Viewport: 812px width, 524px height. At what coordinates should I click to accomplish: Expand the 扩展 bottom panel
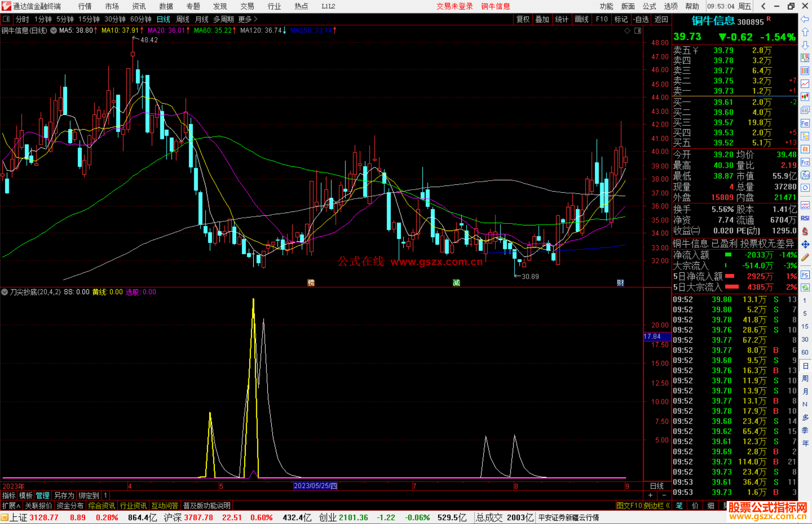pyautogui.click(x=11, y=506)
